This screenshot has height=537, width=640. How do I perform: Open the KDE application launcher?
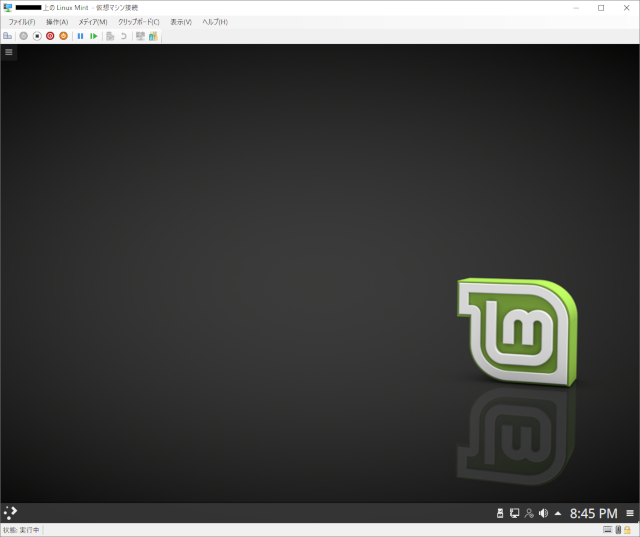tap(10, 513)
